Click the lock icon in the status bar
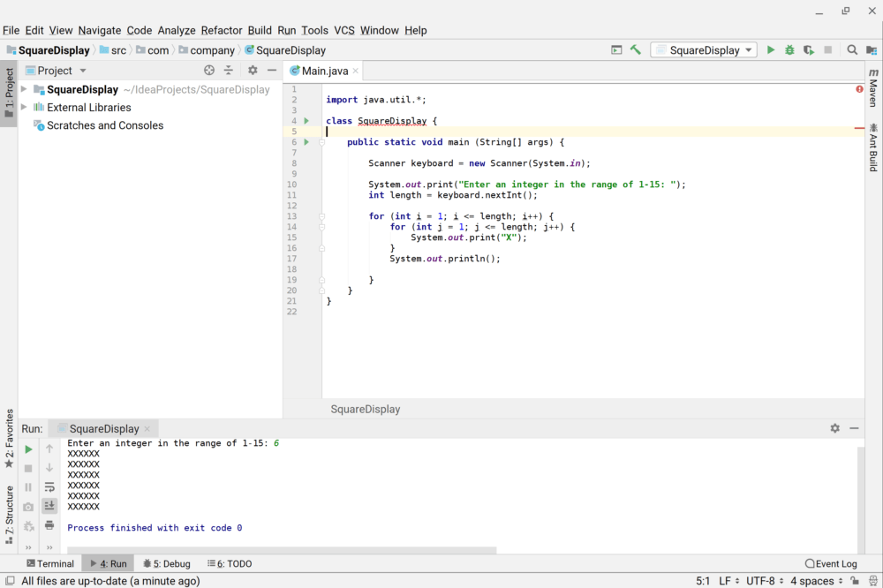The image size is (883, 588). click(x=855, y=581)
